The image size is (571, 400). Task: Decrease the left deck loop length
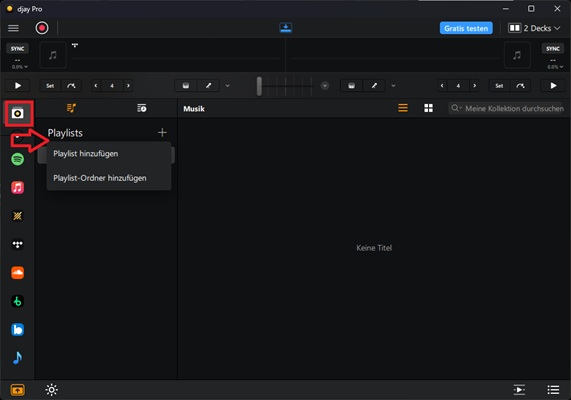point(96,86)
